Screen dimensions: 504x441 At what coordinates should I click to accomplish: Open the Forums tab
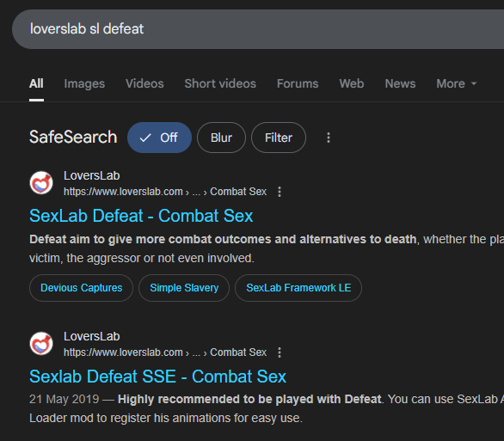298,83
